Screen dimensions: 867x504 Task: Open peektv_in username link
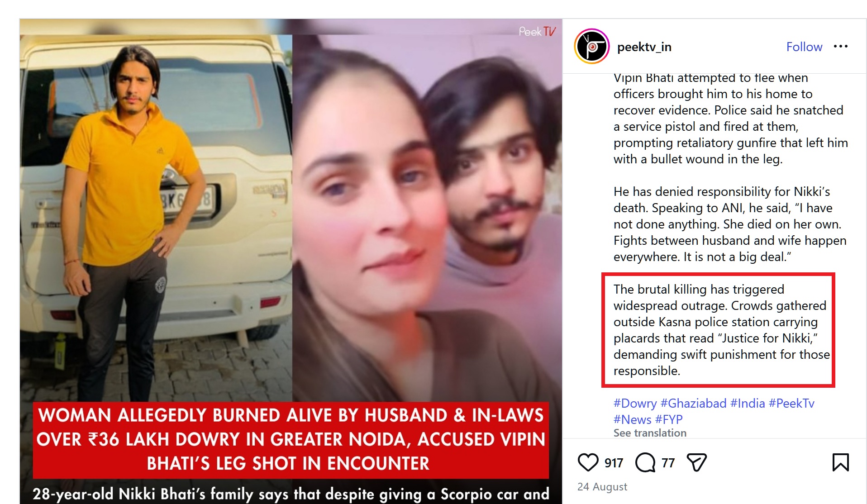point(644,47)
